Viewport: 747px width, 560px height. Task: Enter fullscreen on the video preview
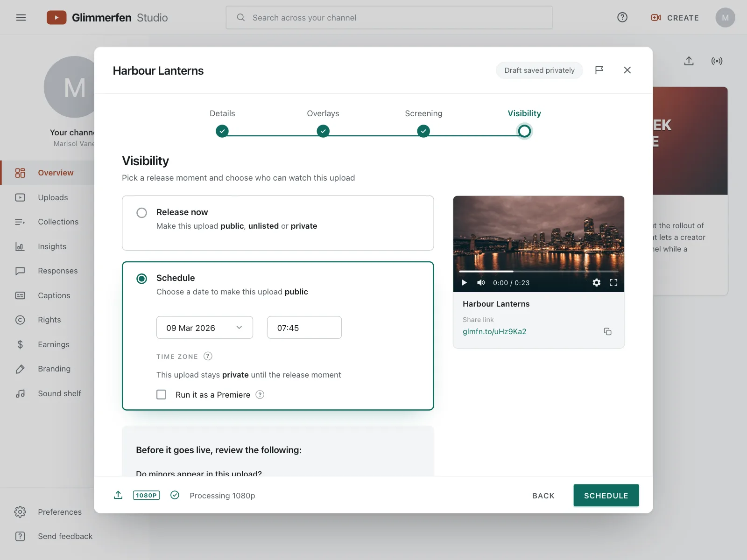[x=613, y=282]
